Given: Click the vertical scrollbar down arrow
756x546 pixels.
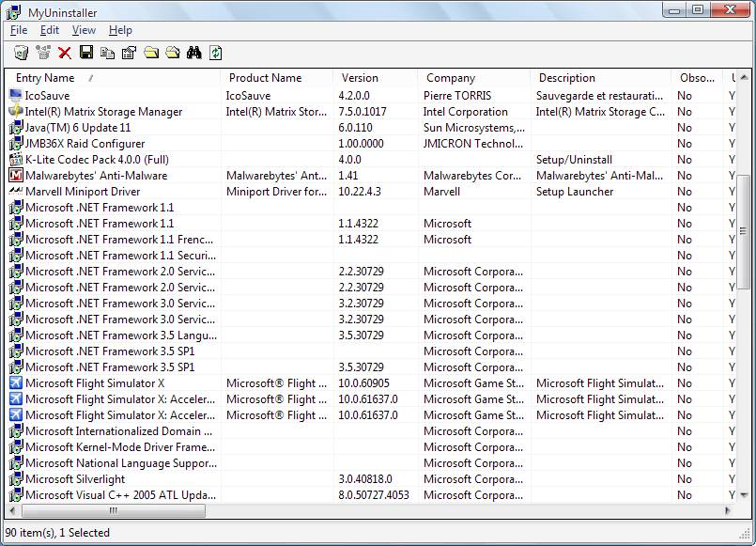Looking at the screenshot, I should click(743, 495).
